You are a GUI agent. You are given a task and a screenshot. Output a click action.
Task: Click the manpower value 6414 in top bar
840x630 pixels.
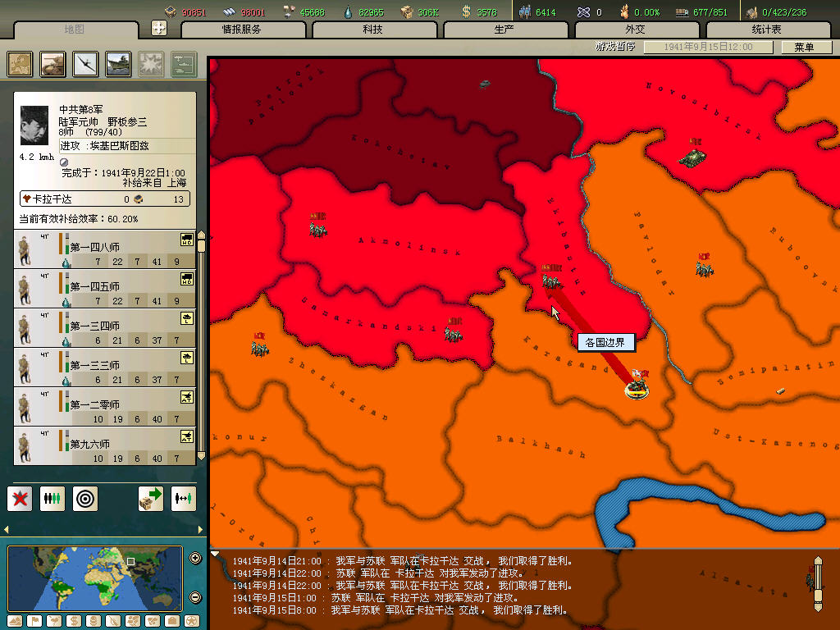pos(546,11)
